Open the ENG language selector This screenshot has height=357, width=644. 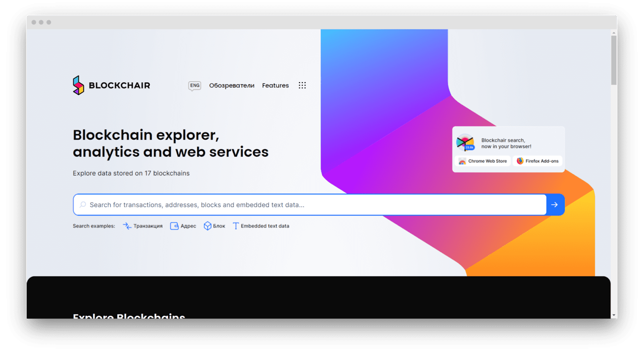click(x=195, y=86)
